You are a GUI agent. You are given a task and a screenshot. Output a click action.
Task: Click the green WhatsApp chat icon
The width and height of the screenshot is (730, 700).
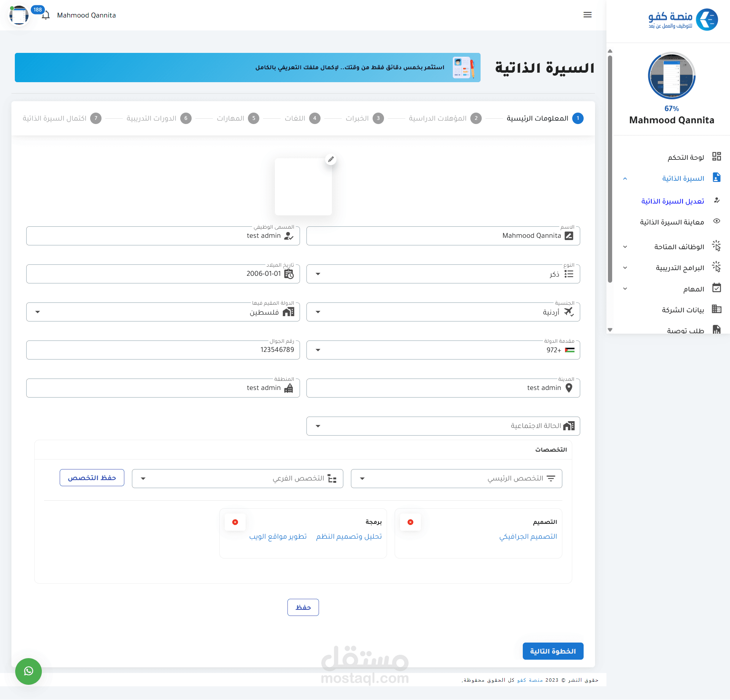point(29,671)
